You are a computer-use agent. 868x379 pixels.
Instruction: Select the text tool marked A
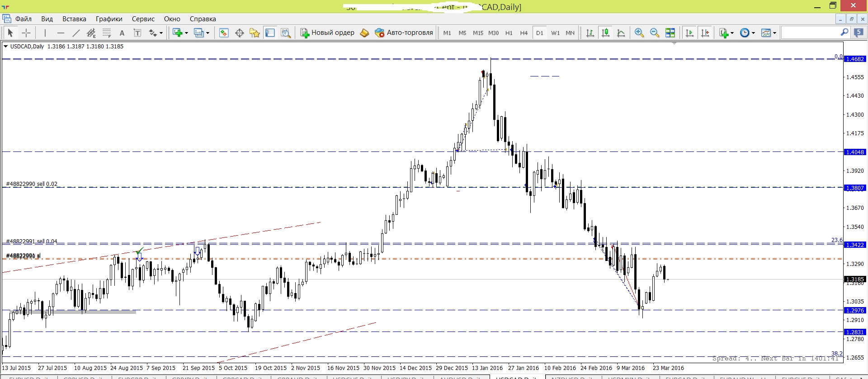122,33
